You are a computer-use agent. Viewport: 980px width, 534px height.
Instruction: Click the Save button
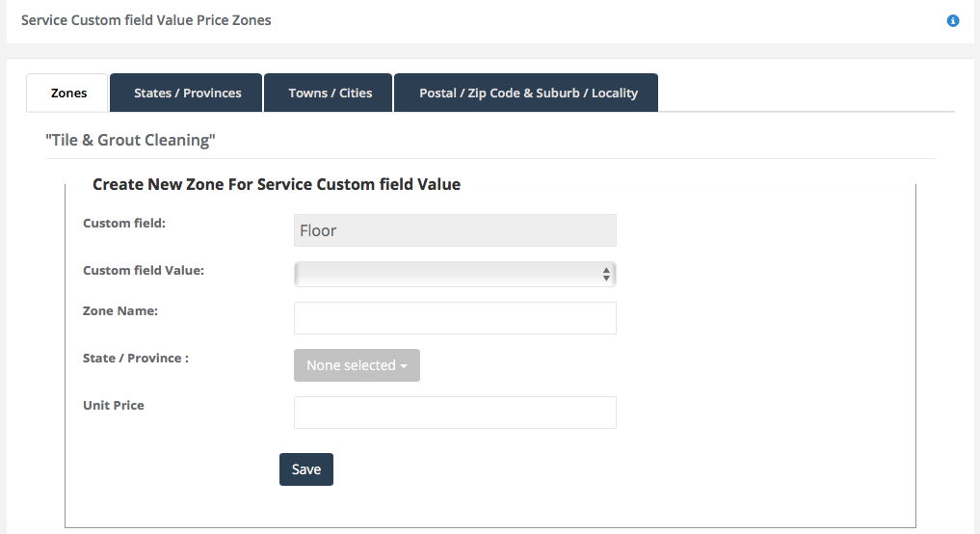click(x=306, y=469)
